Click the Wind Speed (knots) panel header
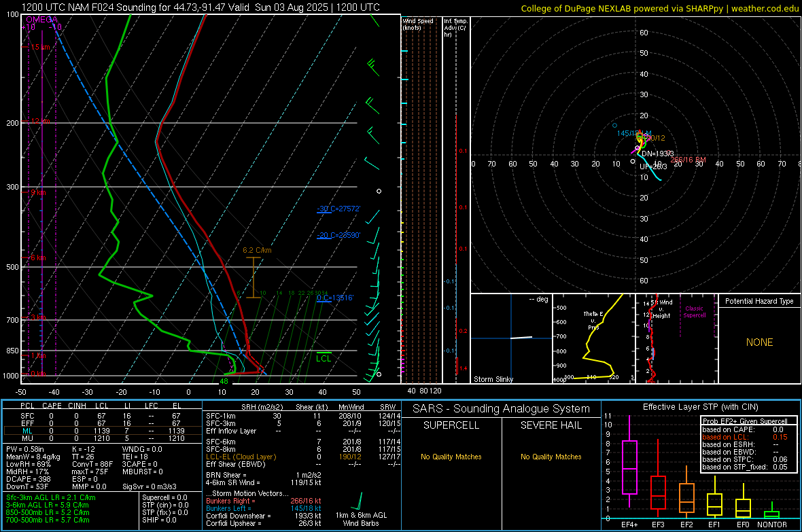Screen dimensions: 802x532 click(x=418, y=24)
